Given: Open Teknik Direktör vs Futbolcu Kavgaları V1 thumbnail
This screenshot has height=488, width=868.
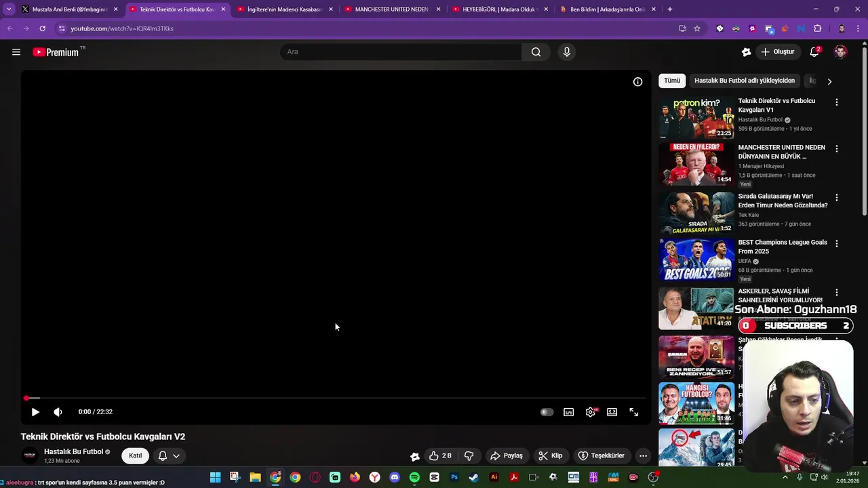Looking at the screenshot, I should 696,118.
